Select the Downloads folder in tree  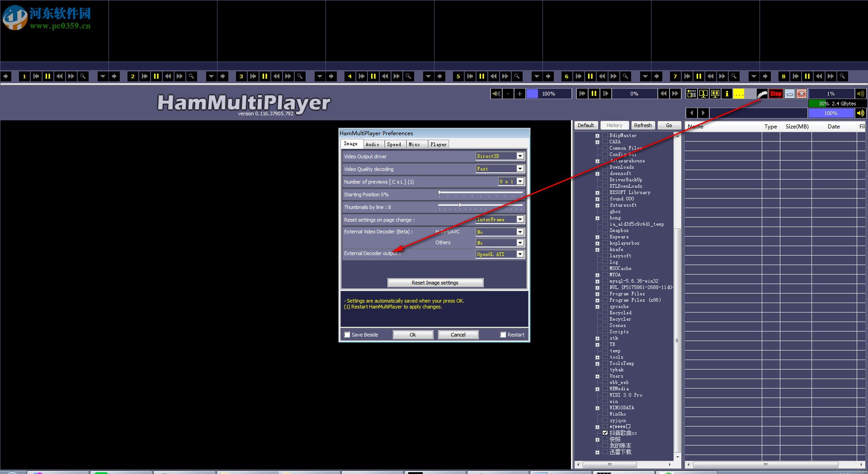(x=622, y=167)
